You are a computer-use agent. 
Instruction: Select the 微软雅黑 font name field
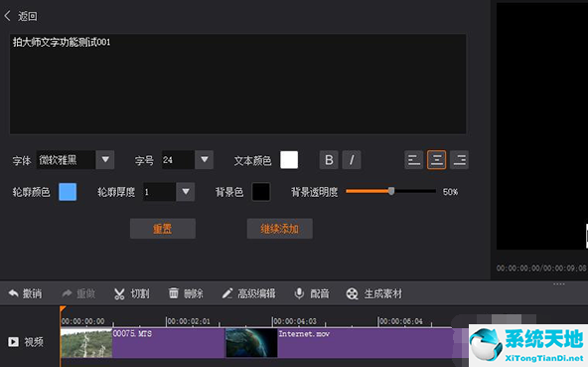[66, 160]
